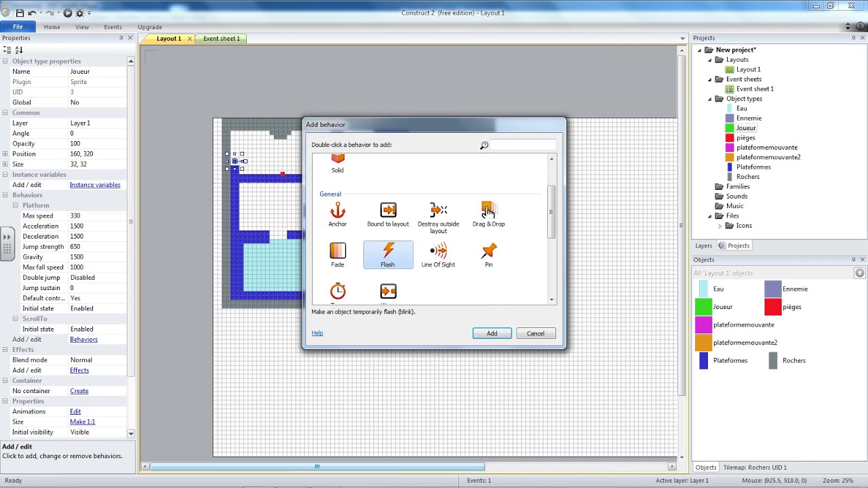The width and height of the screenshot is (868, 488).
Task: Click the Undo arrow in quick toolbar
Action: [x=32, y=13]
